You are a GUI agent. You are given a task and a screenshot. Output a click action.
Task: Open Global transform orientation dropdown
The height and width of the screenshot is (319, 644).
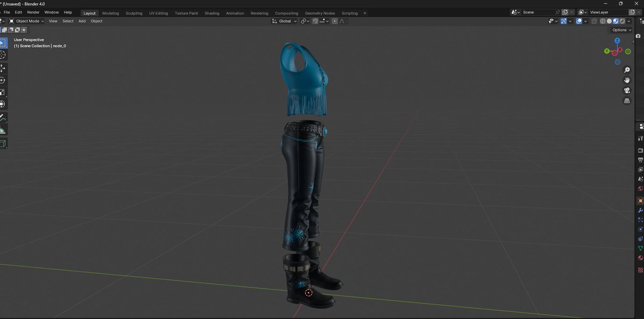tap(285, 21)
